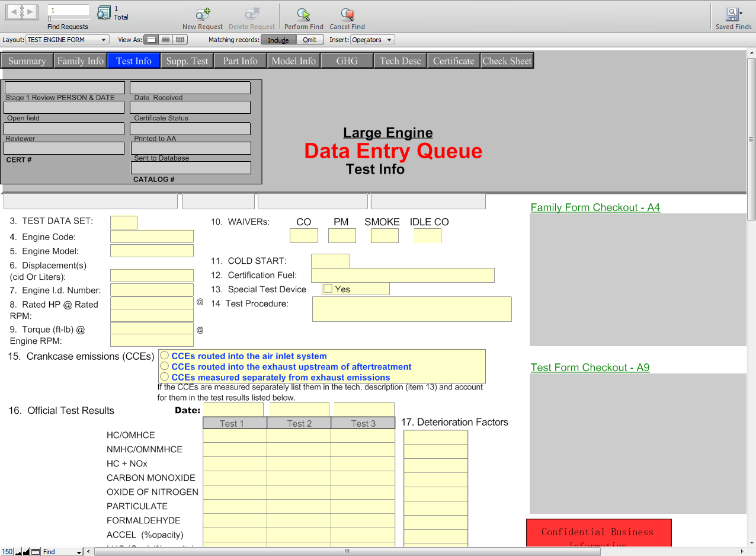
Task: Click the horizontal scrollbar thumb
Action: [348, 552]
